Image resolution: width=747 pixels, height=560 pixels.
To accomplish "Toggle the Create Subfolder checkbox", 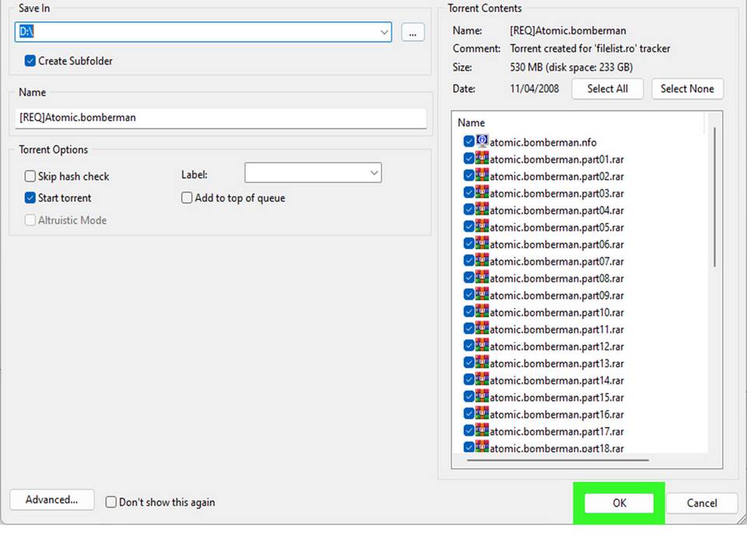I will click(30, 61).
